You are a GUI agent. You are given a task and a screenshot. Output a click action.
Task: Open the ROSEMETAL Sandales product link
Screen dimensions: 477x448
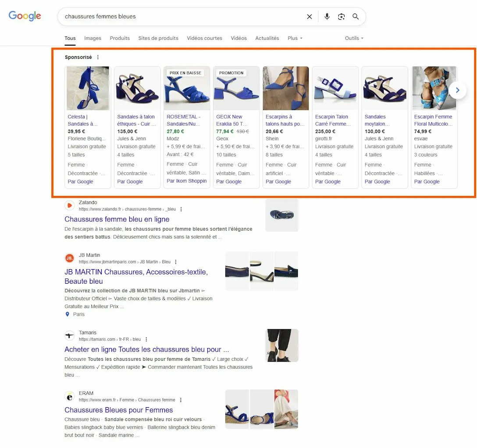point(183,120)
